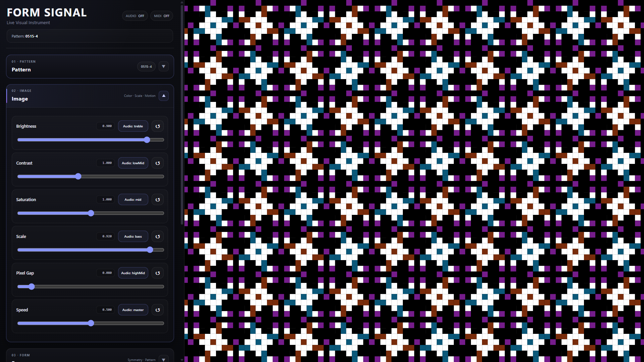Reset the Contrast value
644x362 pixels.
[158, 163]
